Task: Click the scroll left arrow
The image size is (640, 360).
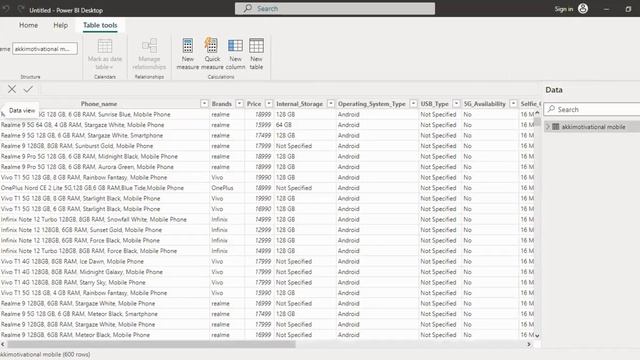Action: tap(3, 344)
